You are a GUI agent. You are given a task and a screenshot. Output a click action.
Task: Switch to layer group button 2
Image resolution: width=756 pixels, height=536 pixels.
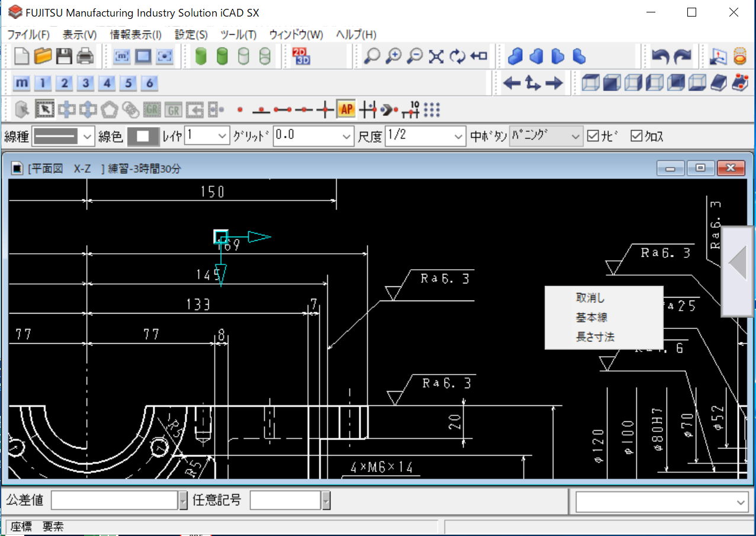click(x=66, y=83)
